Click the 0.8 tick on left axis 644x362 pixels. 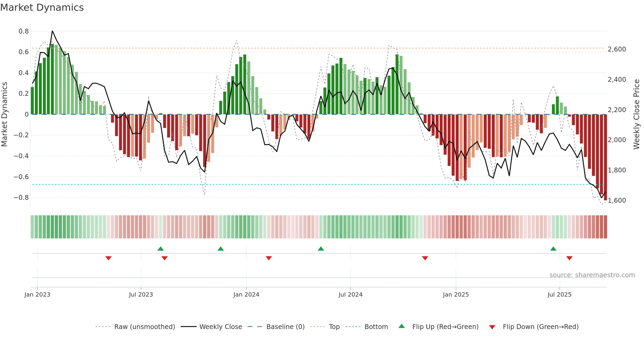[x=24, y=31]
